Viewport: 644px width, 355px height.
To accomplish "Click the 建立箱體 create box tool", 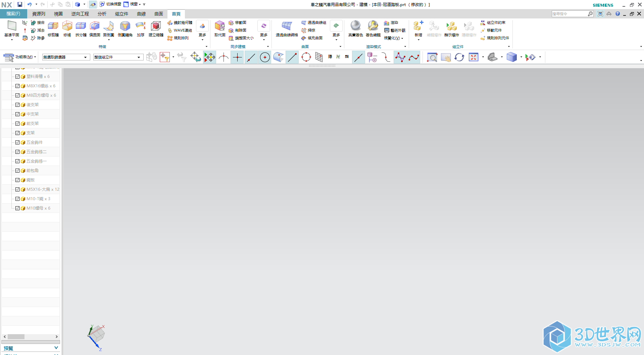I will (x=156, y=29).
